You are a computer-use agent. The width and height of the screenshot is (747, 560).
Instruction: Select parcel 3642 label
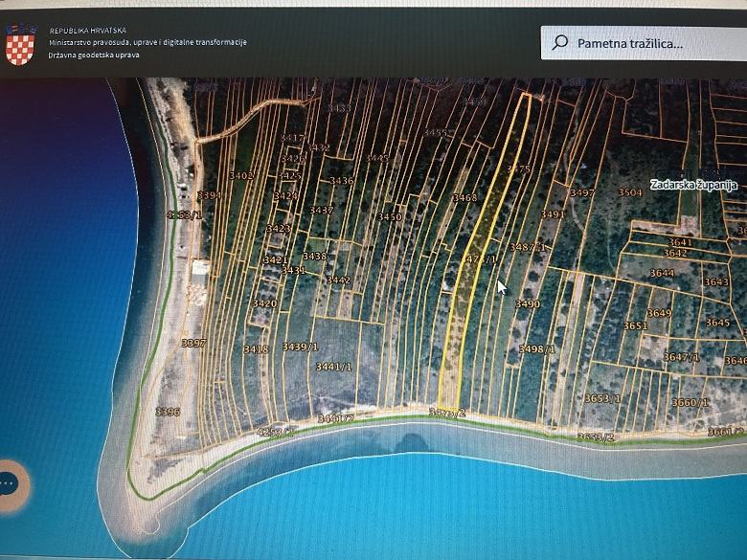(675, 253)
